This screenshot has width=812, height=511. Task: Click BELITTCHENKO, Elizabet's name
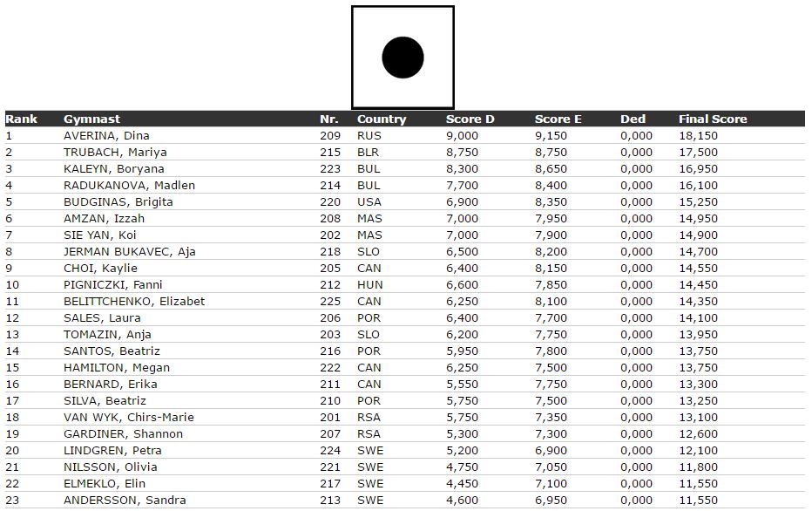tap(134, 302)
